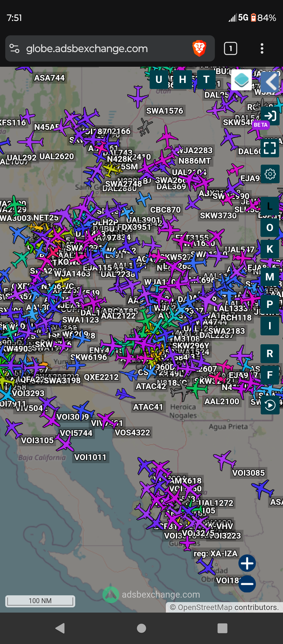The height and width of the screenshot is (644, 283).
Task: Select flight label VOI1011
Action: pos(90,457)
